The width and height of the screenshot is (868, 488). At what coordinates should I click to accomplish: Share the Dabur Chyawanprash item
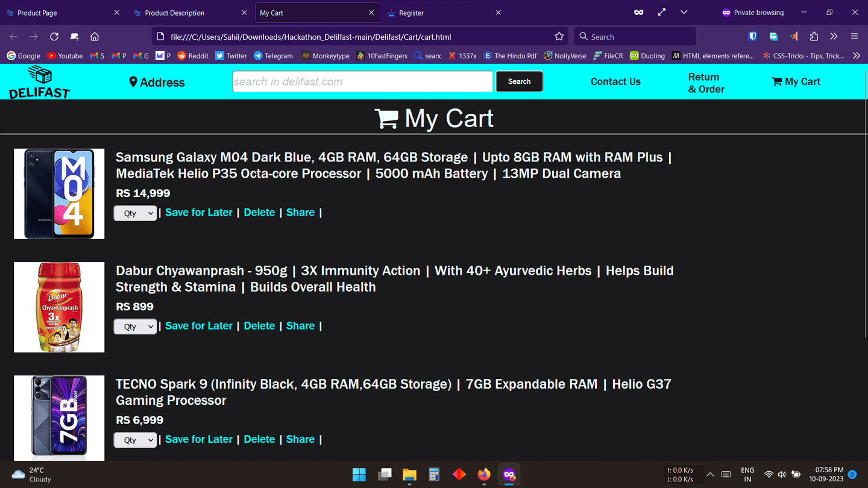point(300,325)
